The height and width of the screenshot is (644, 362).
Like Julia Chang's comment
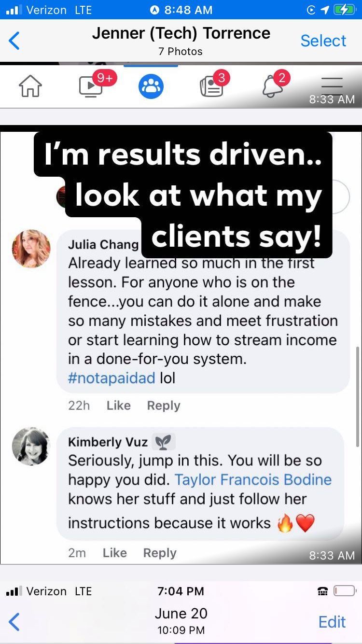pos(119,406)
